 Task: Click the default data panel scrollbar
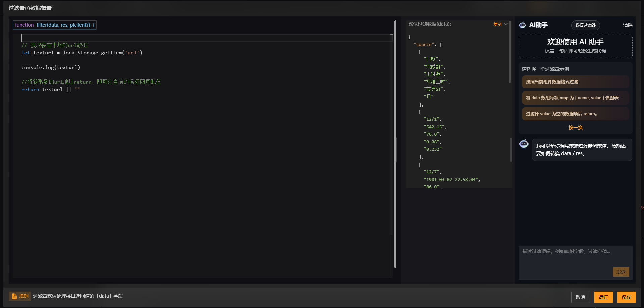point(509,52)
